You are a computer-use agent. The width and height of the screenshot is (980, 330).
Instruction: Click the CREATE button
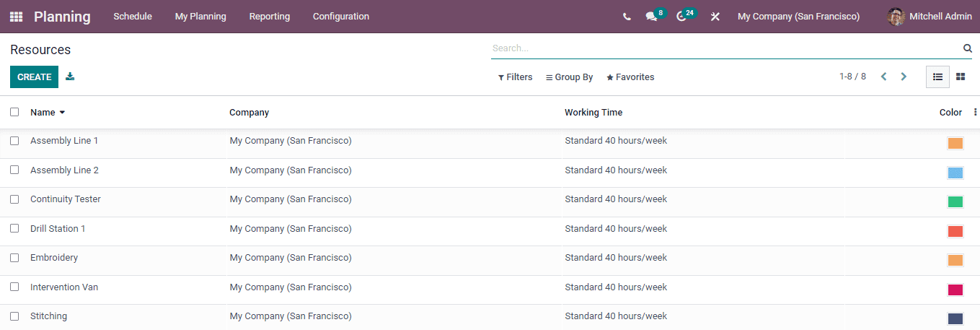[x=34, y=77]
